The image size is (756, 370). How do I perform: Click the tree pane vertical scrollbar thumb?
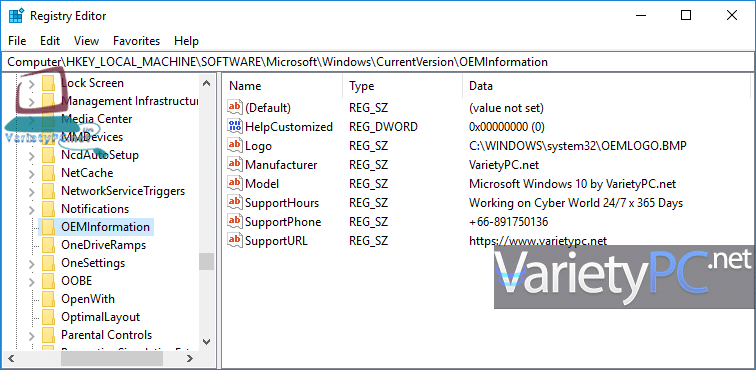click(206, 261)
